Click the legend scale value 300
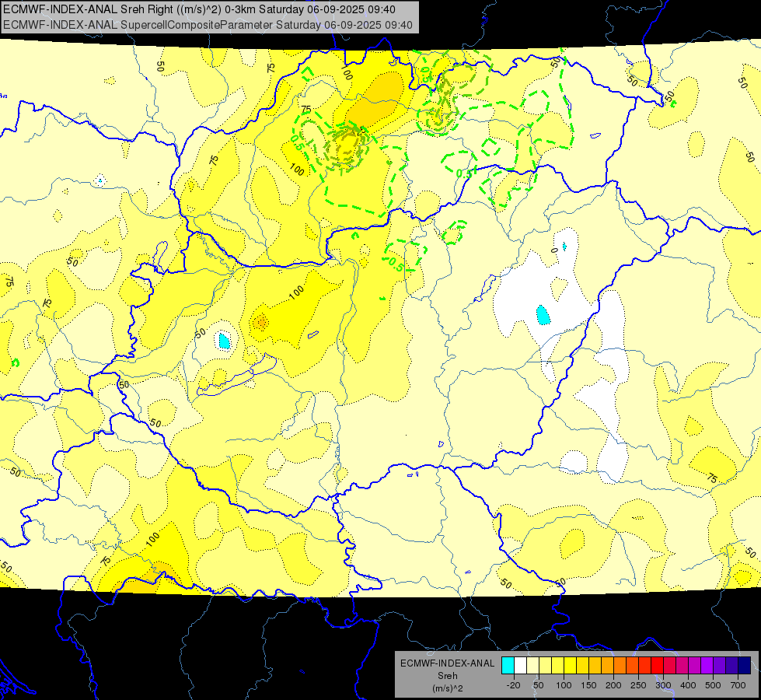761x700 pixels. 663,685
